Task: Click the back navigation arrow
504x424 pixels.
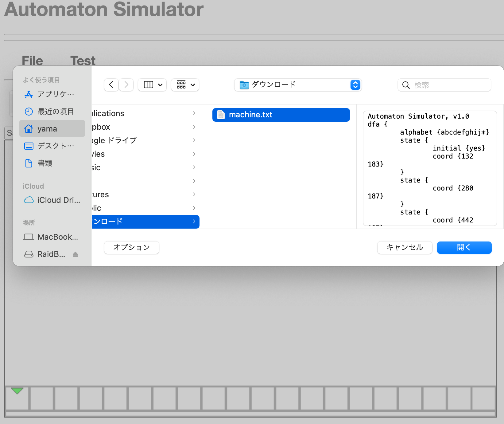Action: 111,85
